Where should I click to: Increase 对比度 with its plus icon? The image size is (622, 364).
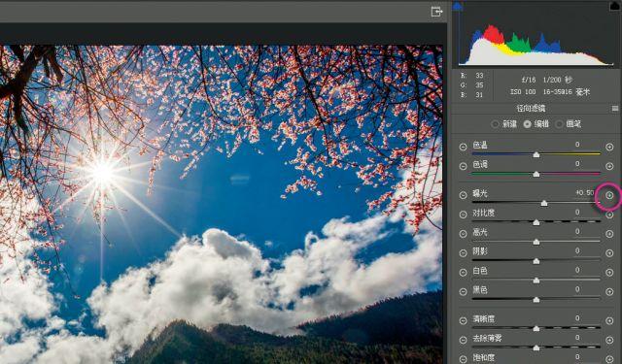tap(609, 215)
